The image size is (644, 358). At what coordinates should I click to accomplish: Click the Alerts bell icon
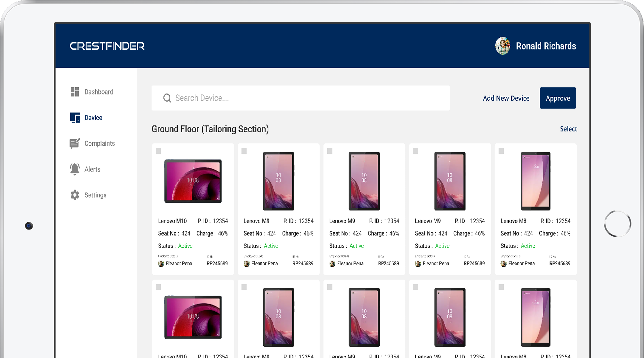(75, 169)
